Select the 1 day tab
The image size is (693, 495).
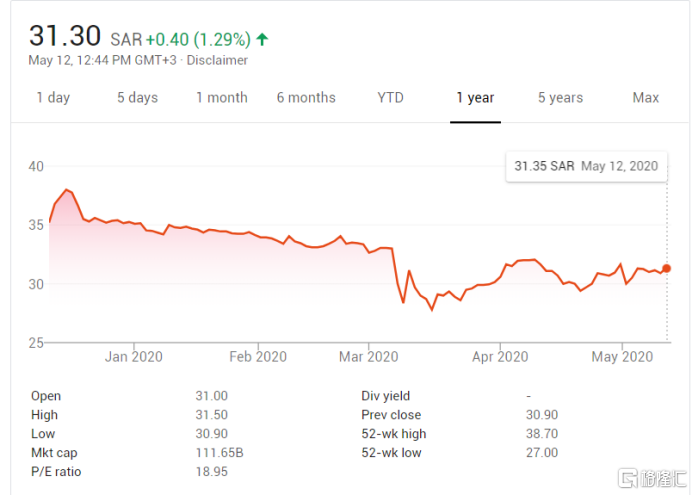coord(53,97)
